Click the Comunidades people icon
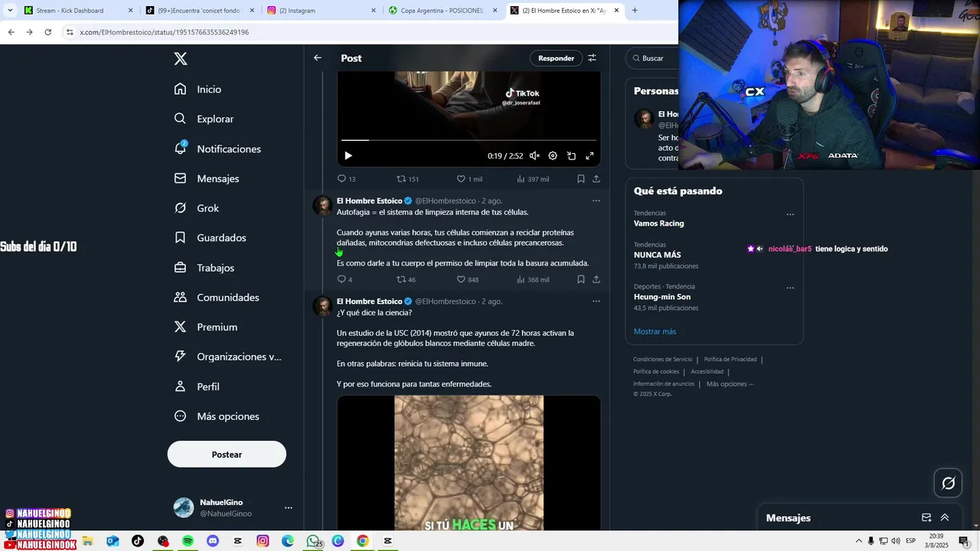Screen dimensions: 980x551 [180, 297]
